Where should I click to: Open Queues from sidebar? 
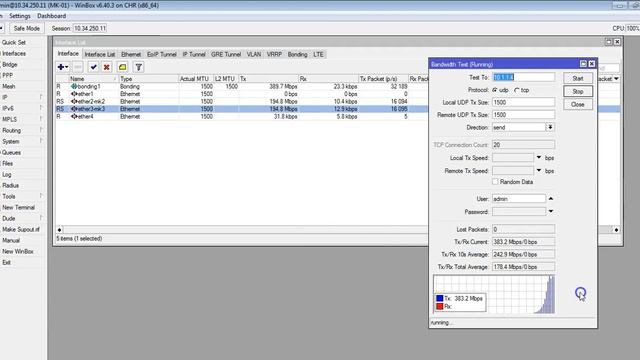click(x=11, y=152)
